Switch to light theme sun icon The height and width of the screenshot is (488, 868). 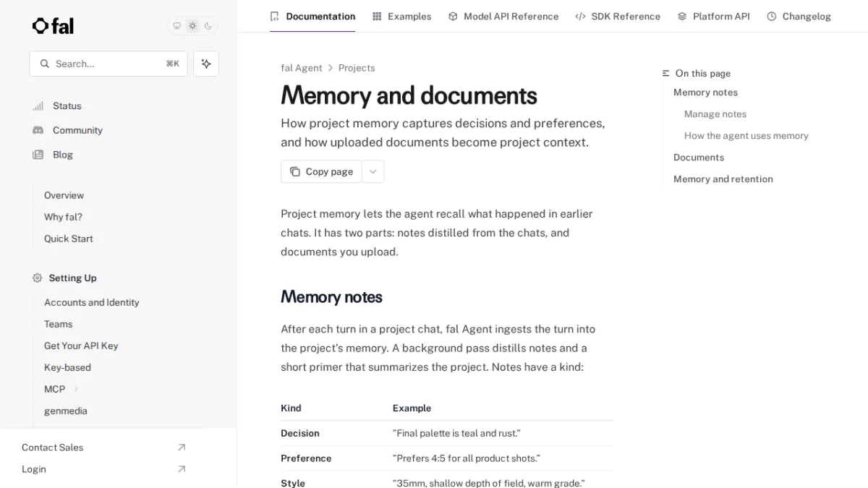coord(192,26)
